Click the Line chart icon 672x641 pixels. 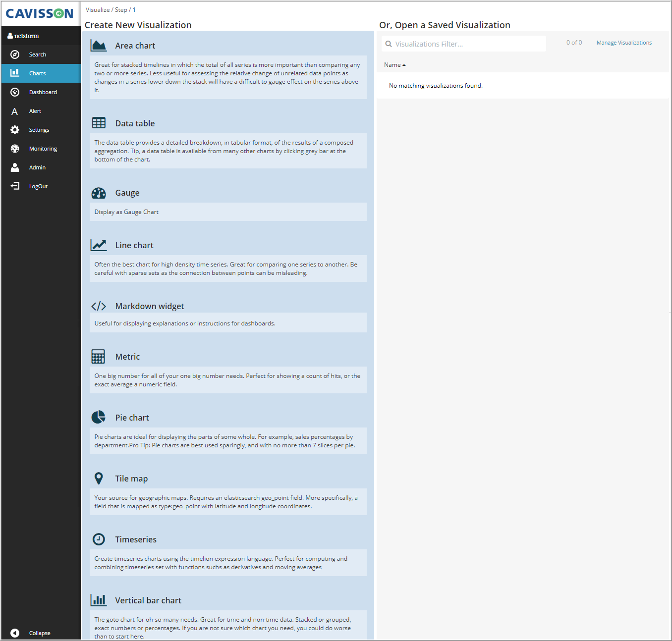[x=99, y=245]
